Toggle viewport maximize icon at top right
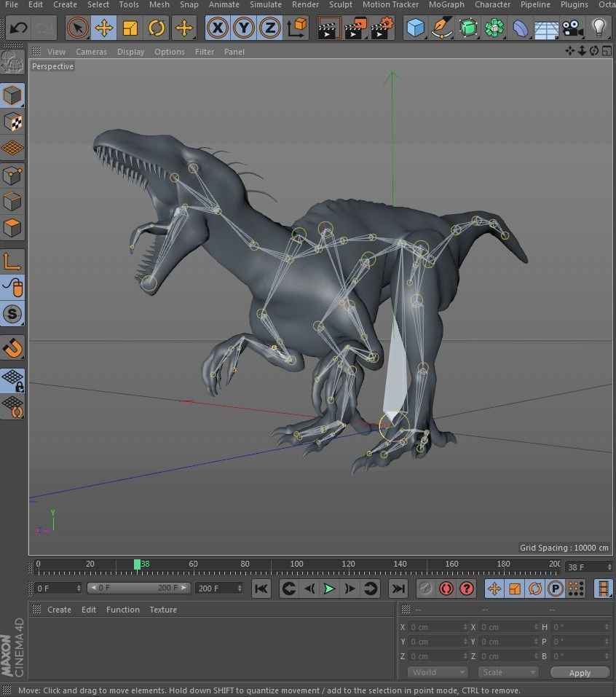 point(607,51)
